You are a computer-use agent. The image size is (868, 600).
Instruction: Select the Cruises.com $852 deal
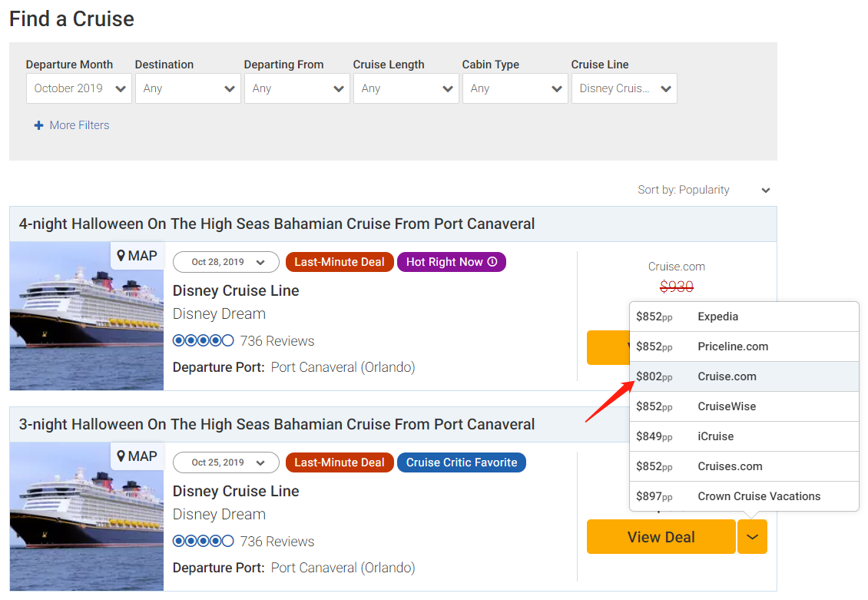(x=744, y=466)
